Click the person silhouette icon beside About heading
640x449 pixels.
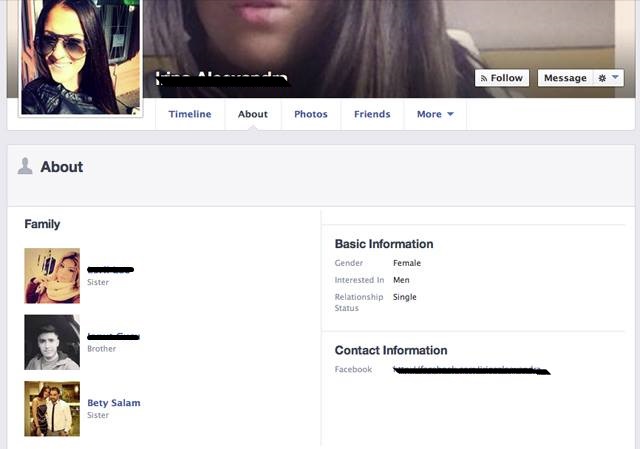pos(25,167)
